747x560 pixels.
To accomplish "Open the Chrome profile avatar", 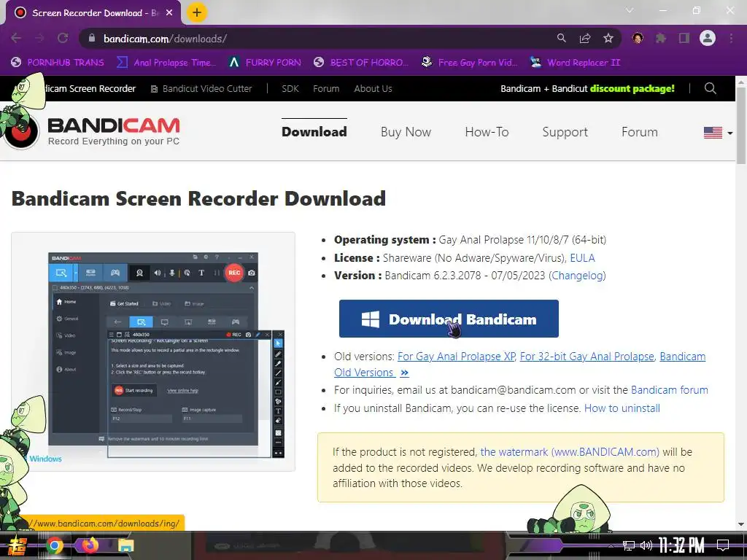I will click(708, 38).
